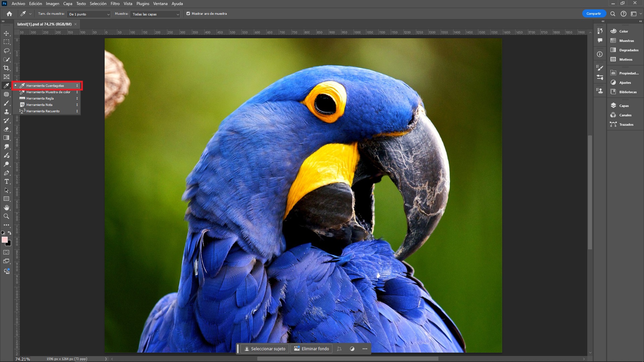
Task: Select the History Brush tool
Action: coord(6,120)
